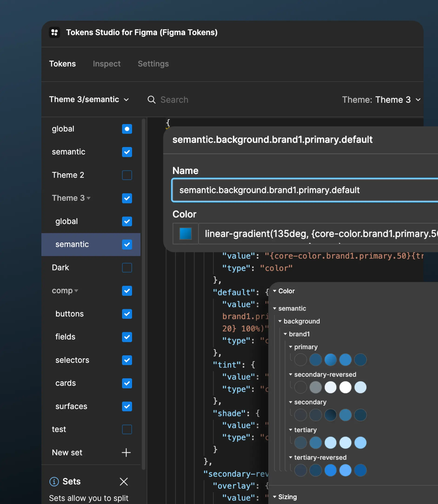This screenshot has width=438, height=504.
Task: Collapse the Color token group
Action: (x=275, y=291)
